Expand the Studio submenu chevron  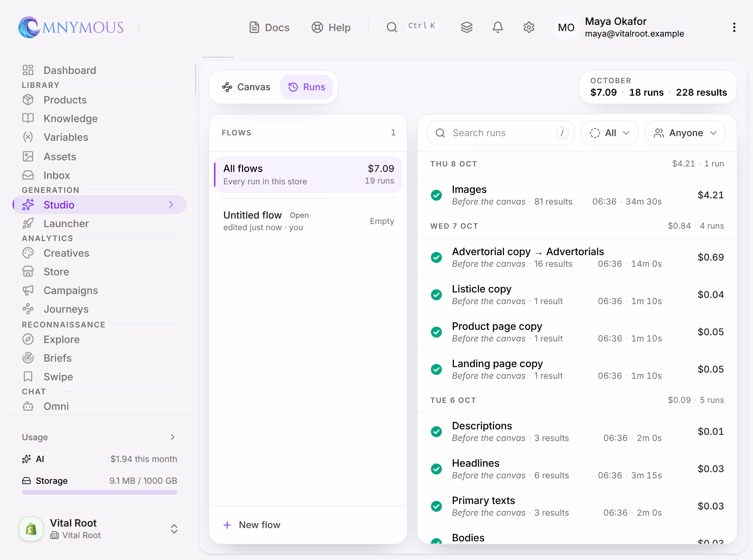click(171, 205)
